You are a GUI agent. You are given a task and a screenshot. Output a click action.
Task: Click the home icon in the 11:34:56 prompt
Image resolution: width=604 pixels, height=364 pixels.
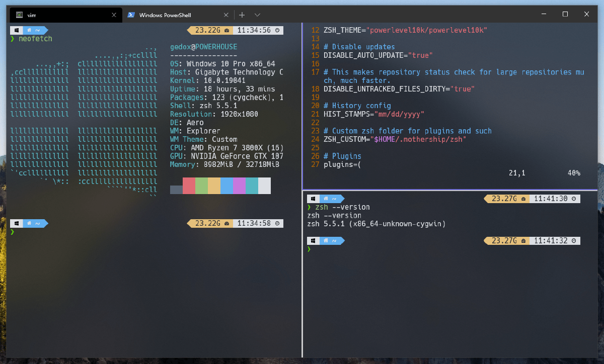(30, 30)
